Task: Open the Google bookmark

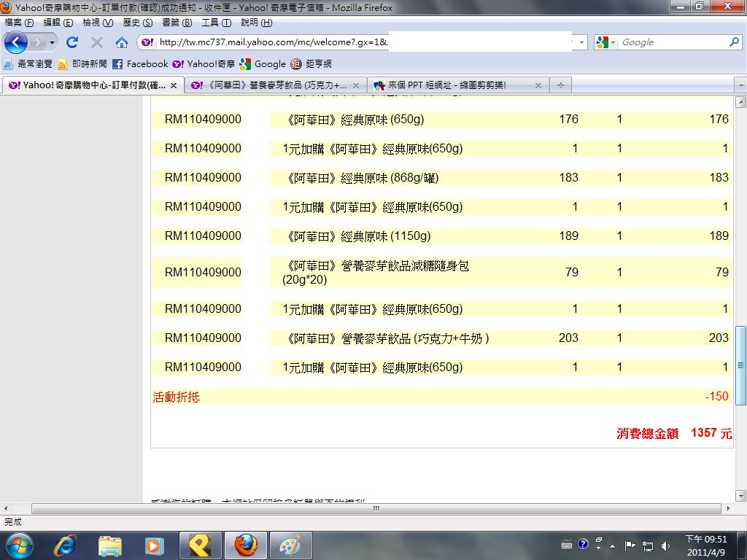Action: coord(263,64)
